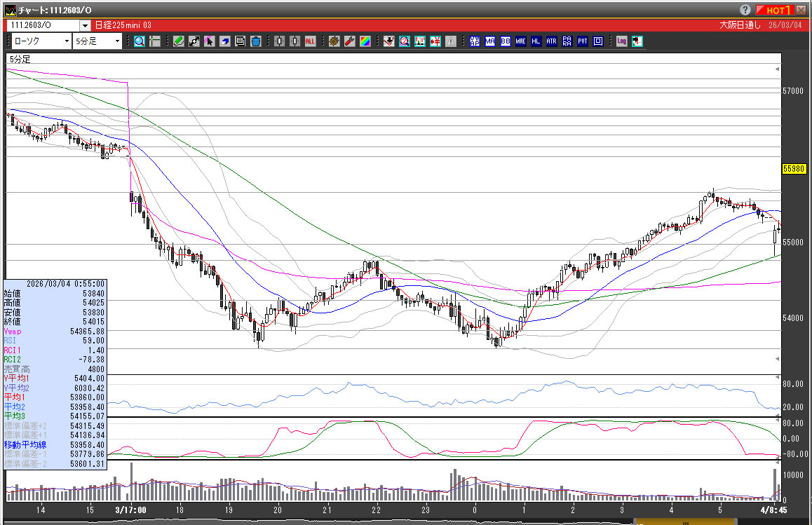Click the red ALL button icon
This screenshot has height=525, width=812.
click(310, 41)
